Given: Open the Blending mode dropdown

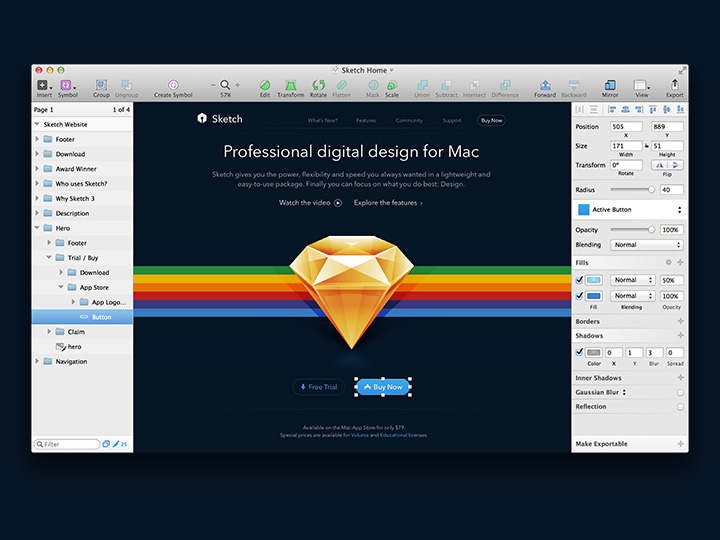Looking at the screenshot, I should click(647, 245).
